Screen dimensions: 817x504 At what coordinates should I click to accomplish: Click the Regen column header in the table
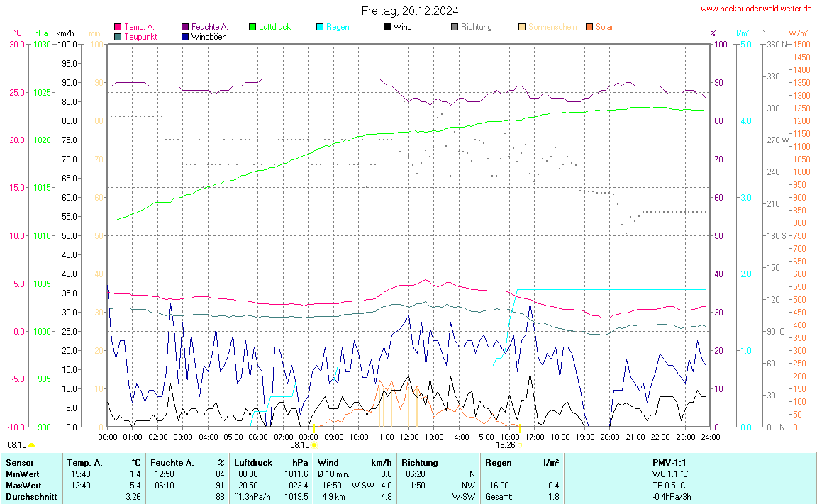click(499, 462)
